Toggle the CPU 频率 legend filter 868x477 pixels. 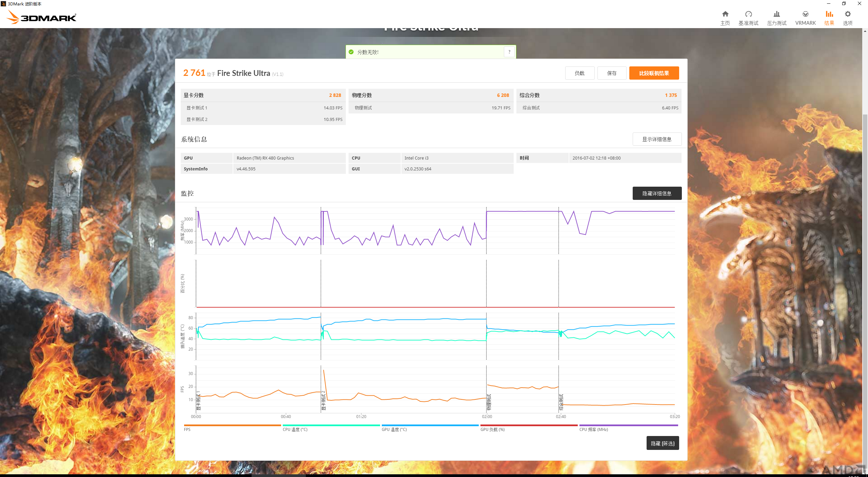click(629, 428)
